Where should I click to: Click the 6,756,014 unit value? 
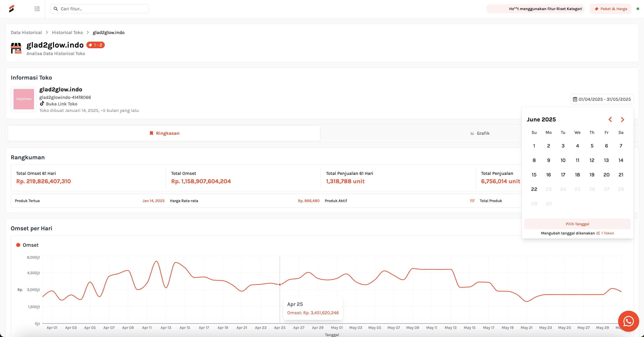click(x=500, y=181)
